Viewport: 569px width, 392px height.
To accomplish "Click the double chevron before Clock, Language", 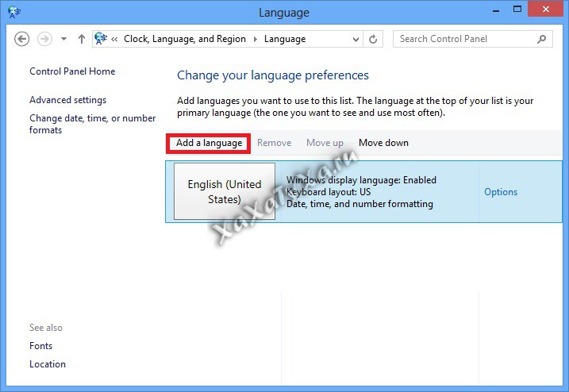I will [114, 39].
